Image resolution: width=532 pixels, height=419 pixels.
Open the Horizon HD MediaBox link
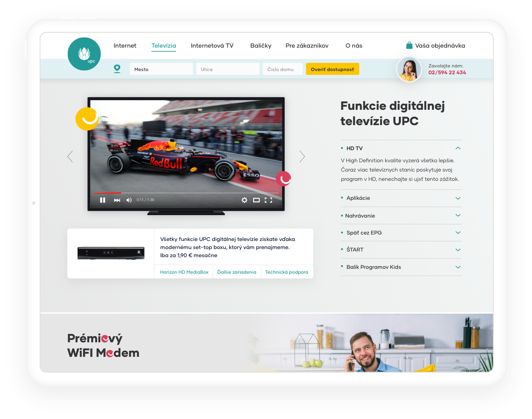[184, 272]
